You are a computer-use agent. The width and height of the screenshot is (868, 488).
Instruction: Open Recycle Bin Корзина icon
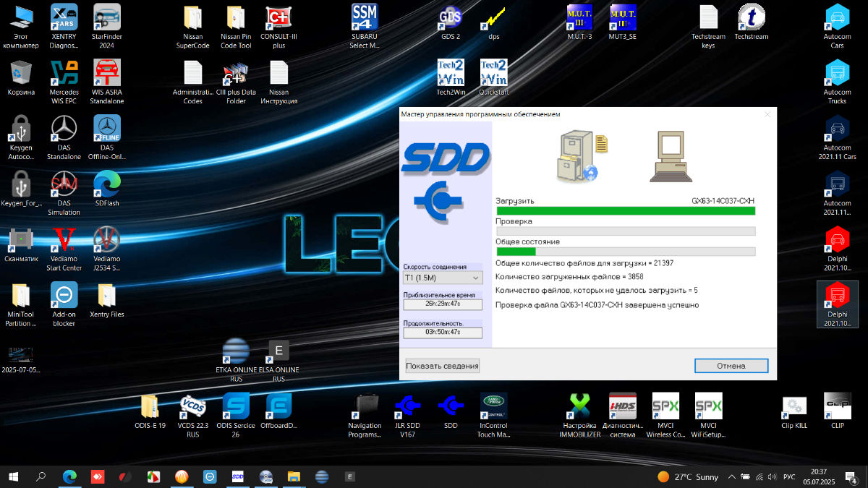tap(21, 77)
